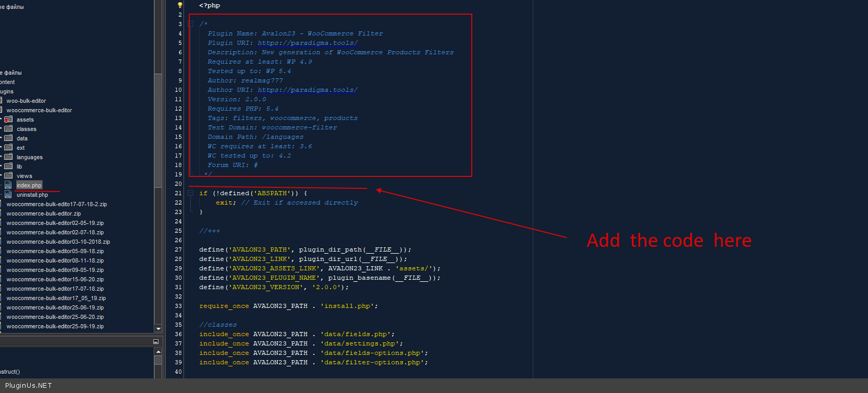This screenshot has width=868, height=393.
Task: Click the languages folder icon
Action: [x=8, y=157]
